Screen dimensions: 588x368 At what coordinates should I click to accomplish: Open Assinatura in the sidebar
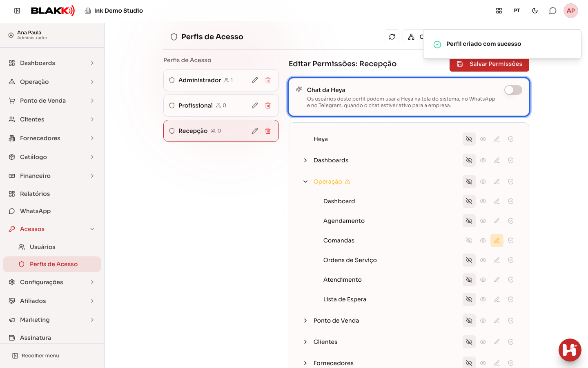(52, 338)
